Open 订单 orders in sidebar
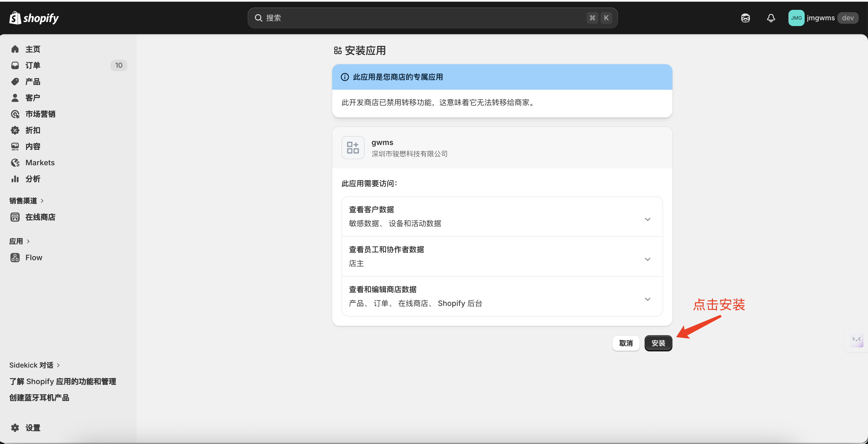 (33, 65)
